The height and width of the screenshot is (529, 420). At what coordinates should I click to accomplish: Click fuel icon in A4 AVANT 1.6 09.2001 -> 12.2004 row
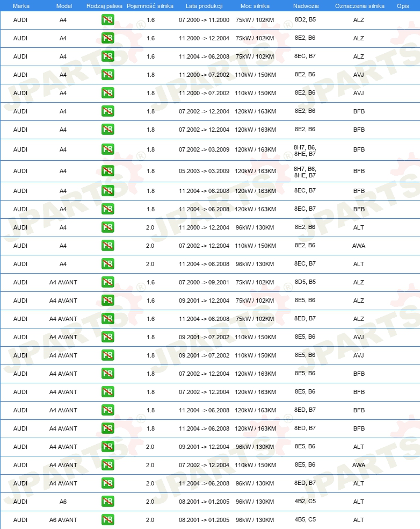pos(107,301)
